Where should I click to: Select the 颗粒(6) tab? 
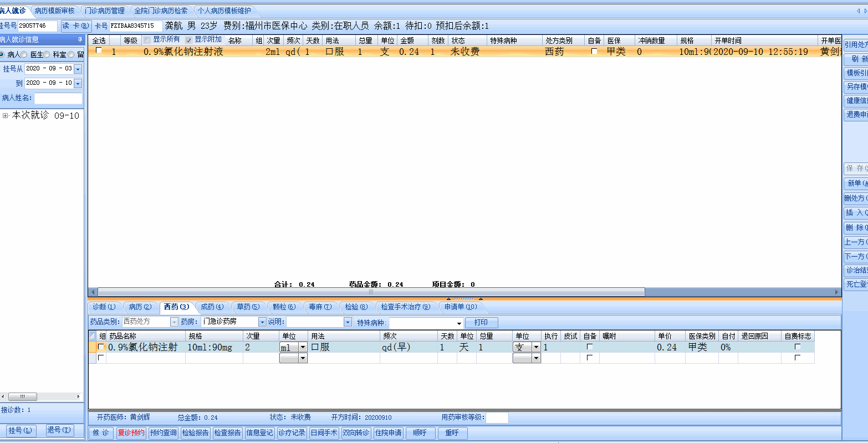pos(284,307)
